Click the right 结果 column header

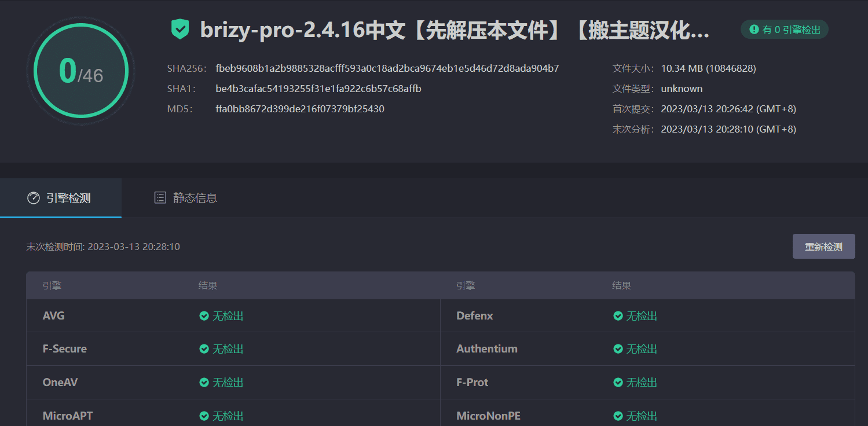[x=622, y=285]
